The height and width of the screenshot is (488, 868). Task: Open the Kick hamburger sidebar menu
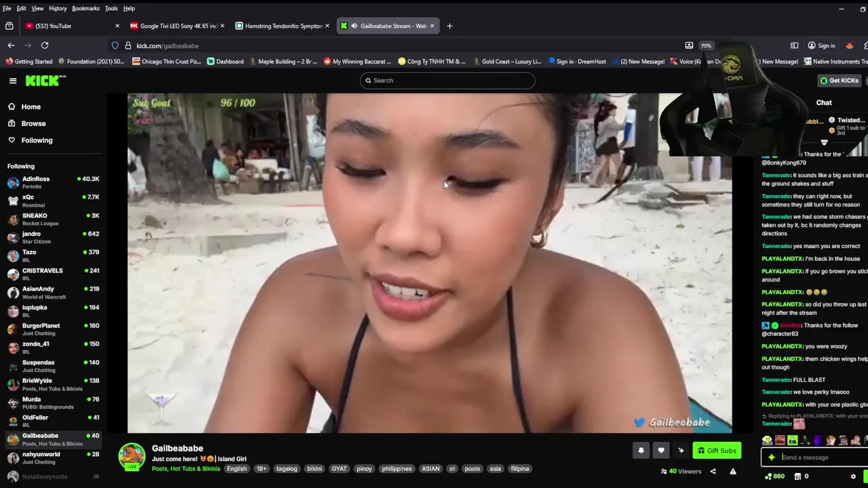(13, 81)
